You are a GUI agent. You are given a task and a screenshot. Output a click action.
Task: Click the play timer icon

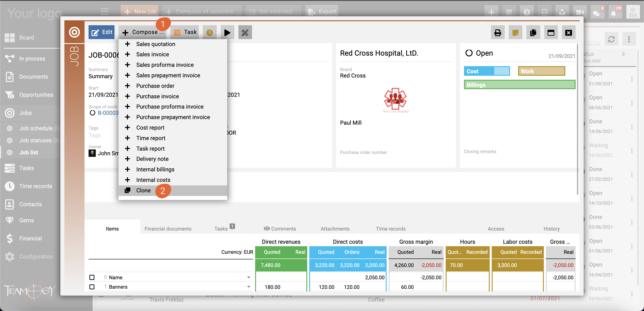click(227, 32)
